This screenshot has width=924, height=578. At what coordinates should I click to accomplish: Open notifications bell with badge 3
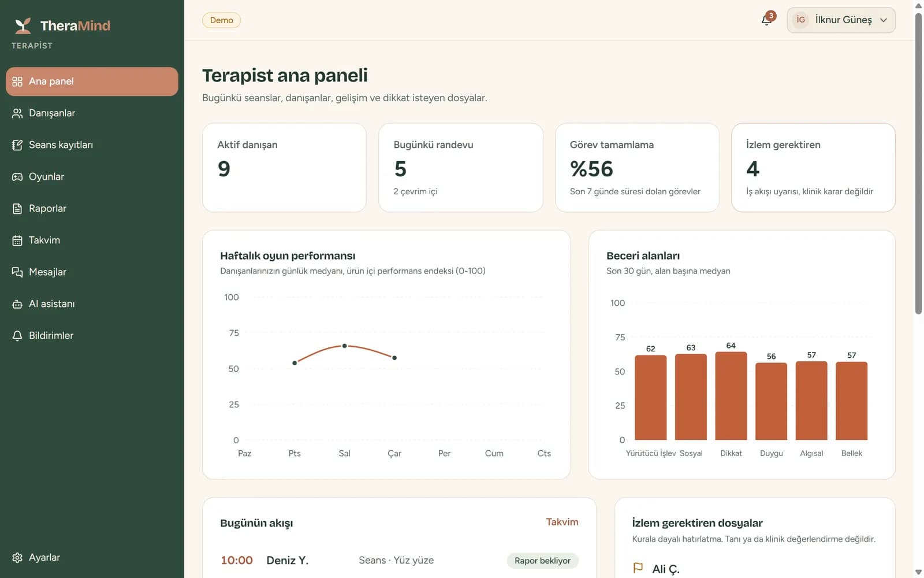click(767, 20)
